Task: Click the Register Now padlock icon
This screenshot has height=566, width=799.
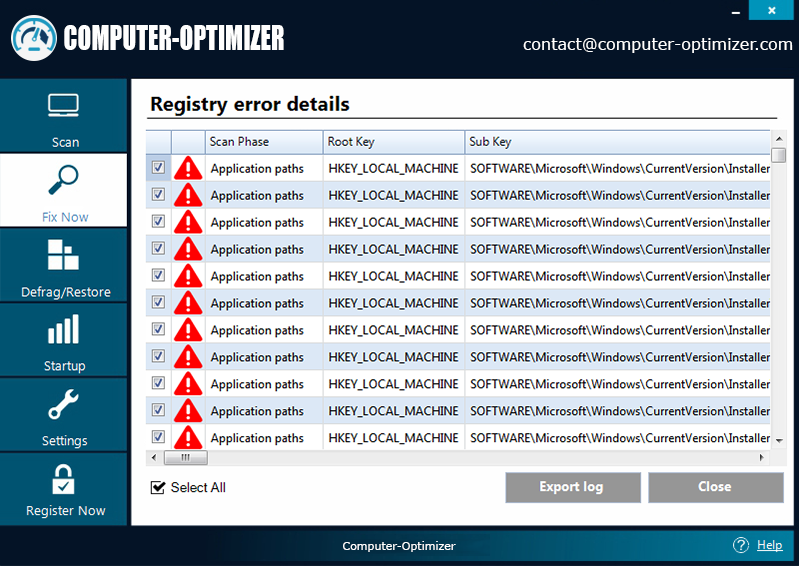Action: click(63, 479)
